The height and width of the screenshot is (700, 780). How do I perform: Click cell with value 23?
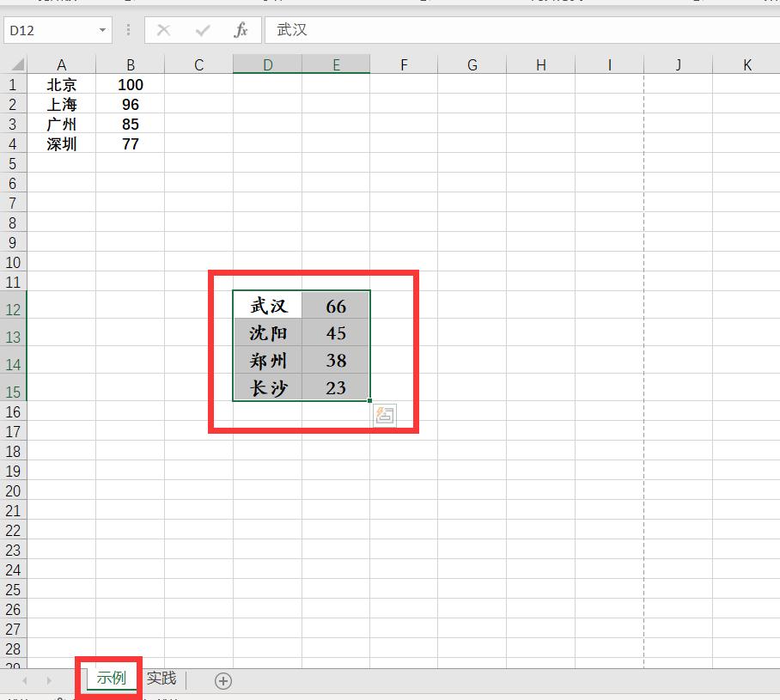336,387
